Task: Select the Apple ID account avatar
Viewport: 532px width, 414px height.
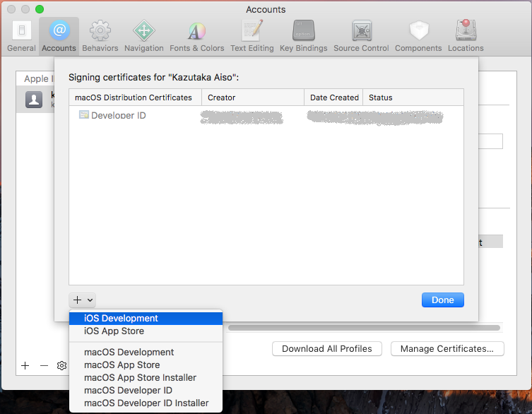Action: (x=34, y=100)
